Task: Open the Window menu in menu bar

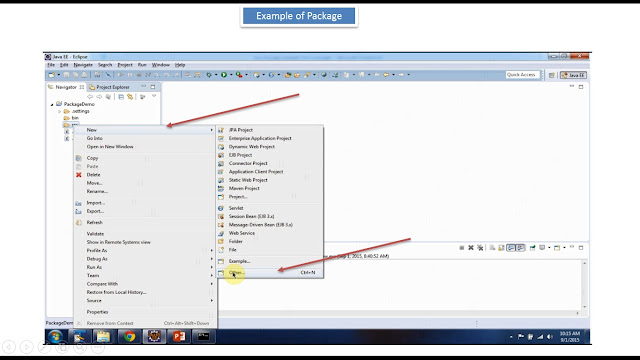Action: (161, 65)
